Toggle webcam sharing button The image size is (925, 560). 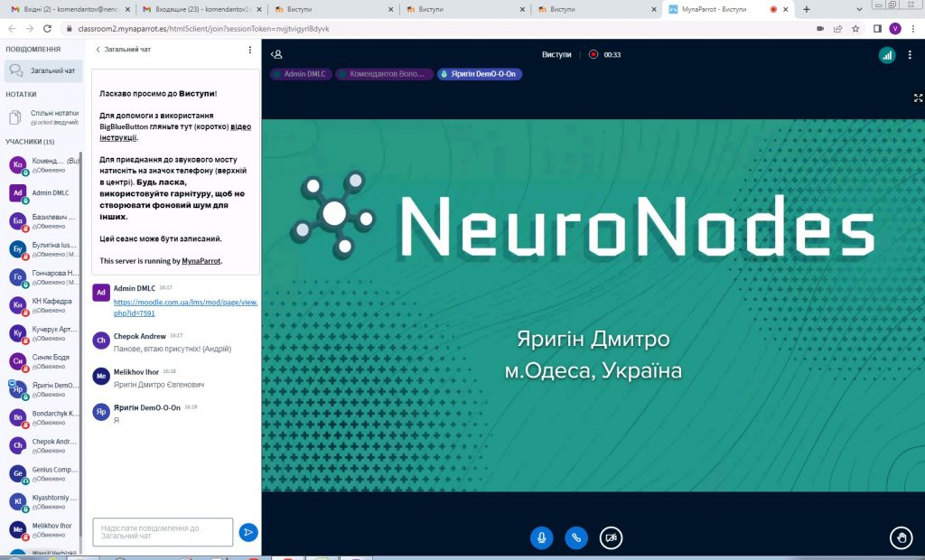(x=612, y=538)
